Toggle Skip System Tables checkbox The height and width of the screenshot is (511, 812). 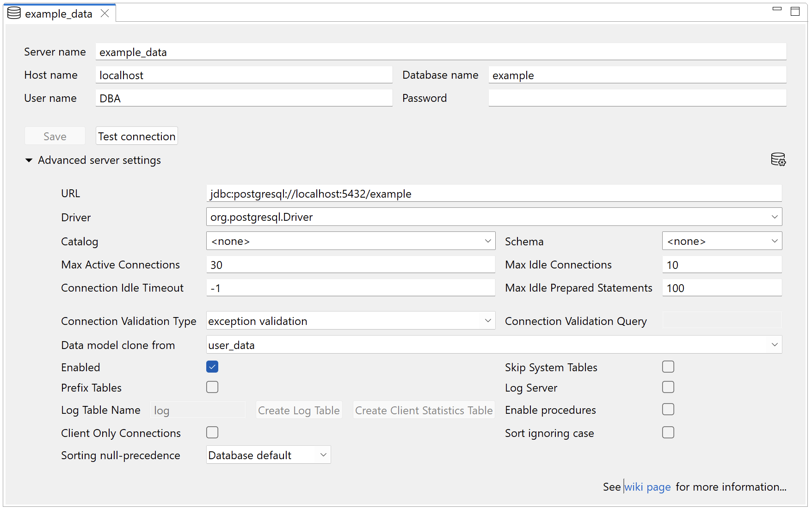(668, 367)
